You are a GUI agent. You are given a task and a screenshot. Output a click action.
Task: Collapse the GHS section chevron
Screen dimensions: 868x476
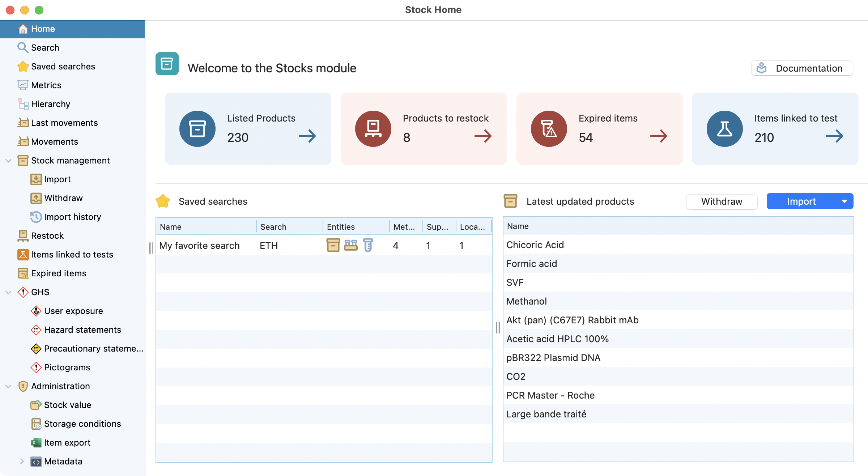[x=8, y=292]
